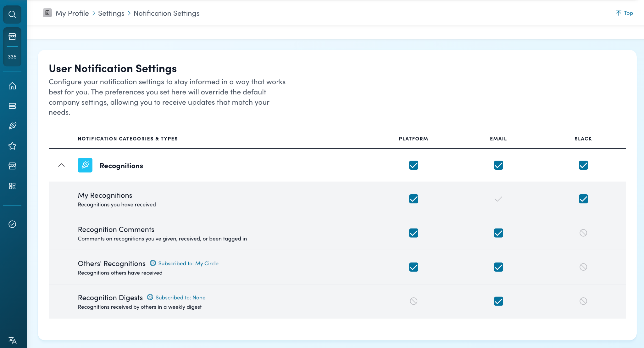644x348 pixels.
Task: Click Subscribed to: My Circle link
Action: click(188, 263)
